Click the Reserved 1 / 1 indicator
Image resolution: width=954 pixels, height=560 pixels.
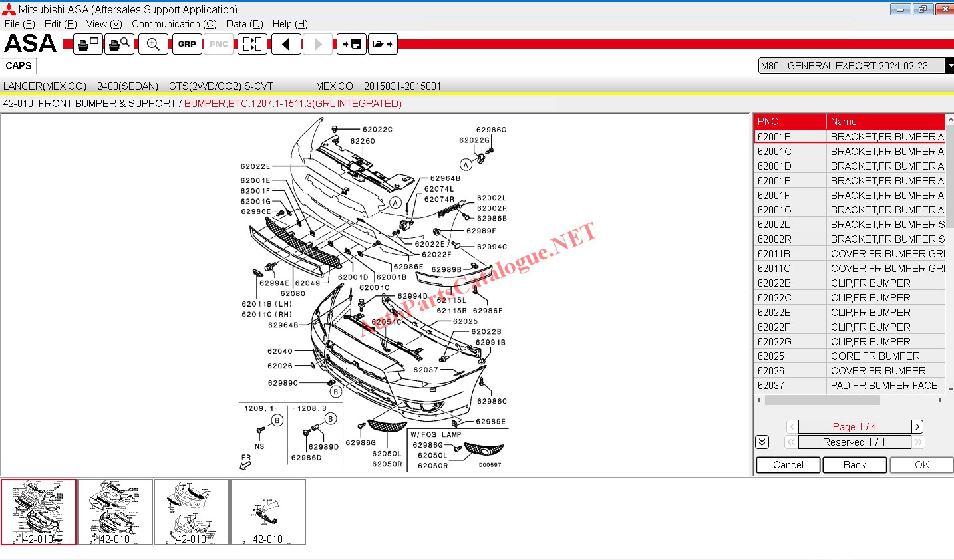tap(855, 442)
